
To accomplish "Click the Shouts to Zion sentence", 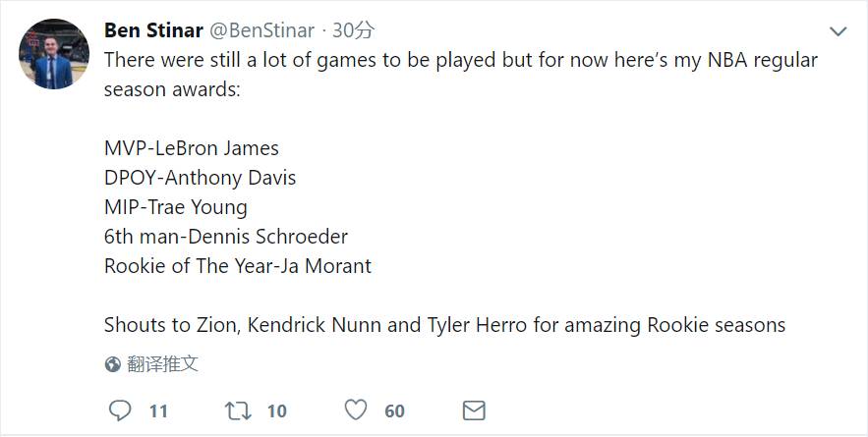I will pos(444,325).
